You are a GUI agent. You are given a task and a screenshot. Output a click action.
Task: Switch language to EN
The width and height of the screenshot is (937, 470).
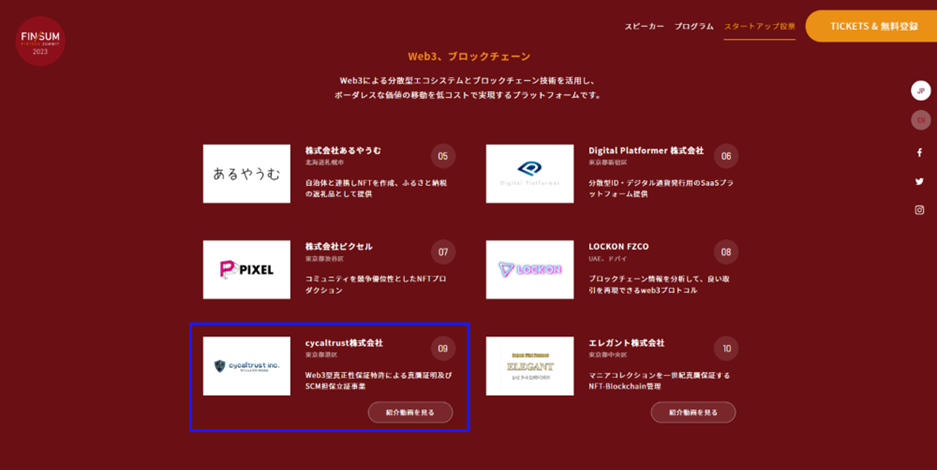(921, 120)
